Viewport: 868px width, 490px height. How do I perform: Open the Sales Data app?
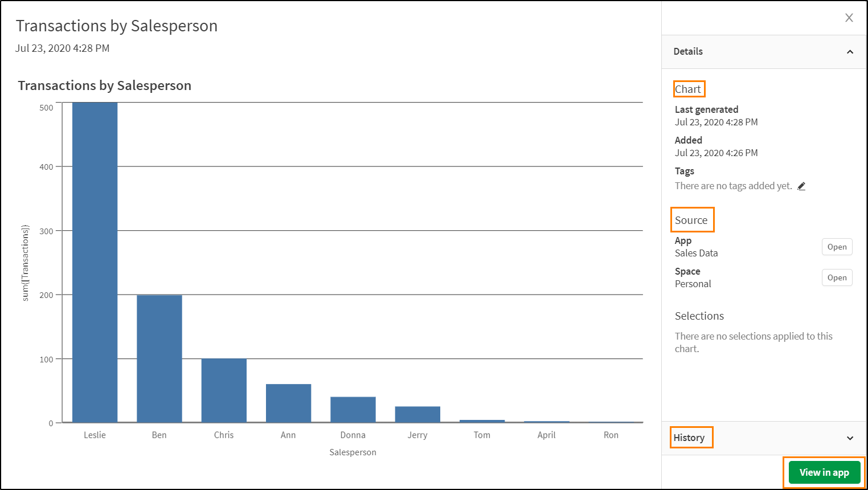pos(837,247)
